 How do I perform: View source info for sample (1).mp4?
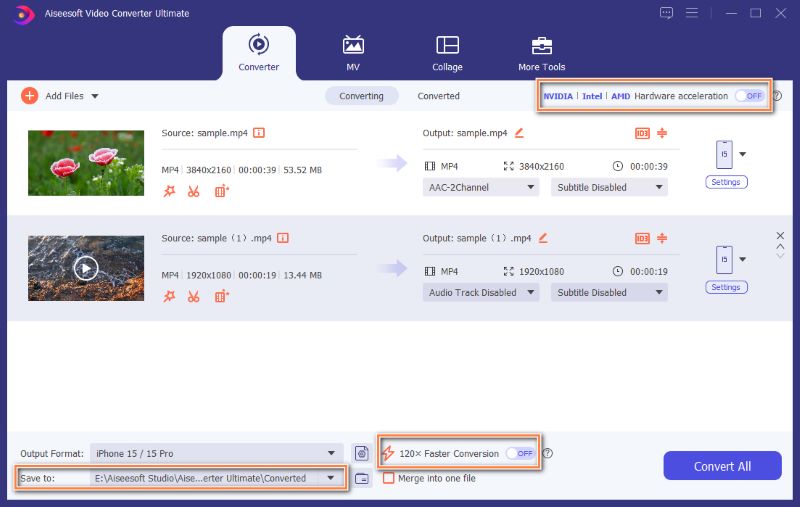point(283,238)
